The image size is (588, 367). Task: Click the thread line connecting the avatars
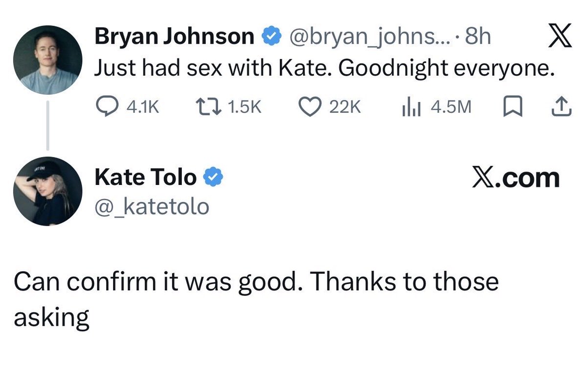tap(48, 126)
